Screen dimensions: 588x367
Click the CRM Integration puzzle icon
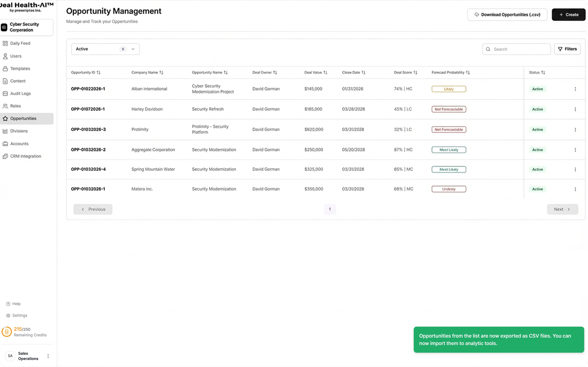(x=5, y=156)
